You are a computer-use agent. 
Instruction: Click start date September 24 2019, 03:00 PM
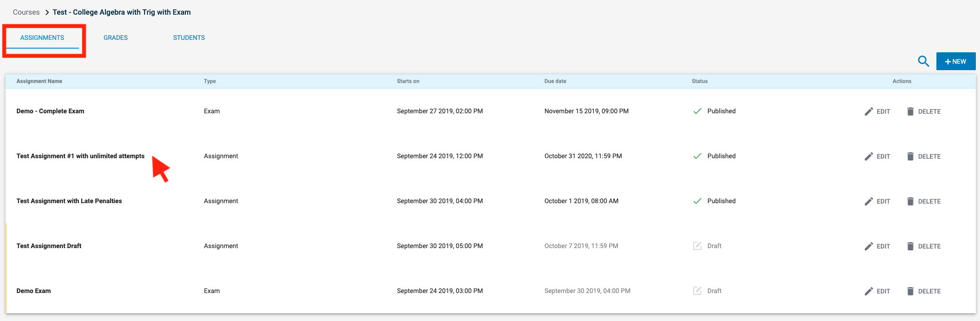point(440,291)
